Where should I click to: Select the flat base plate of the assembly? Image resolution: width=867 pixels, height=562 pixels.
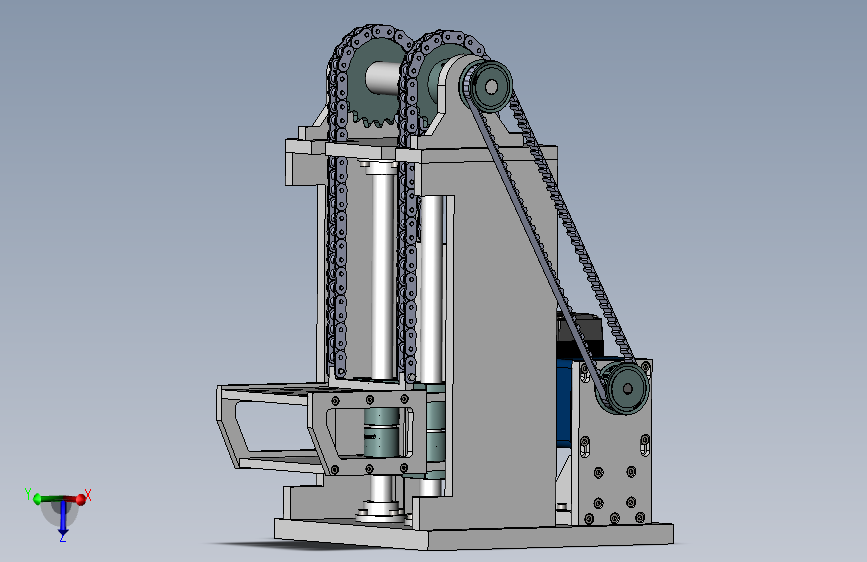coord(474,534)
